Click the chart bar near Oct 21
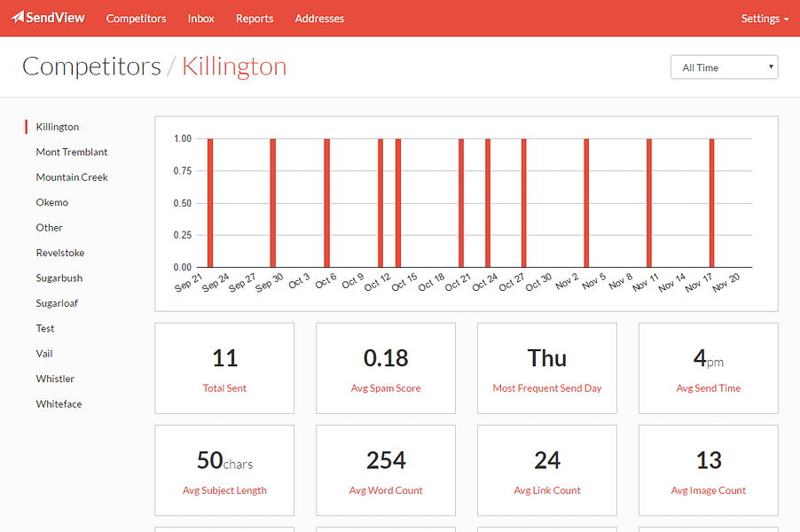Image resolution: width=800 pixels, height=532 pixels. point(461,203)
